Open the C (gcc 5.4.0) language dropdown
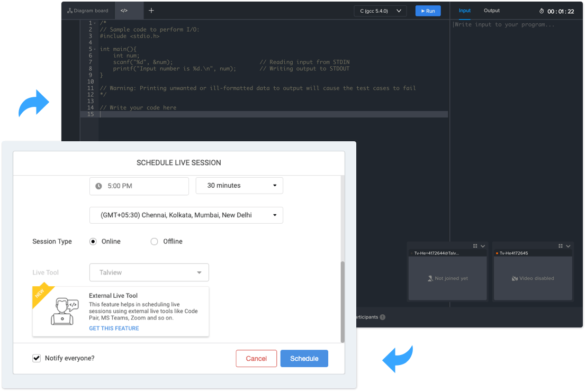Screen dimensions: 586x392 tap(380, 11)
